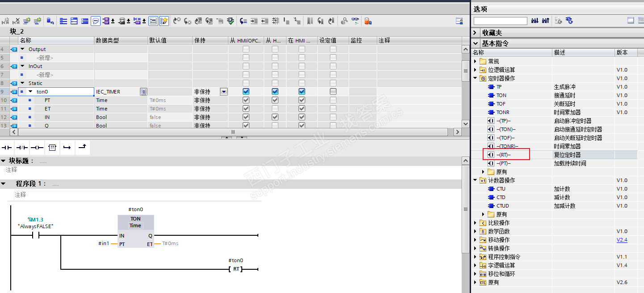Select the TP generate pulse instruction
Viewport: 644px width, 293px height.
[x=499, y=87]
